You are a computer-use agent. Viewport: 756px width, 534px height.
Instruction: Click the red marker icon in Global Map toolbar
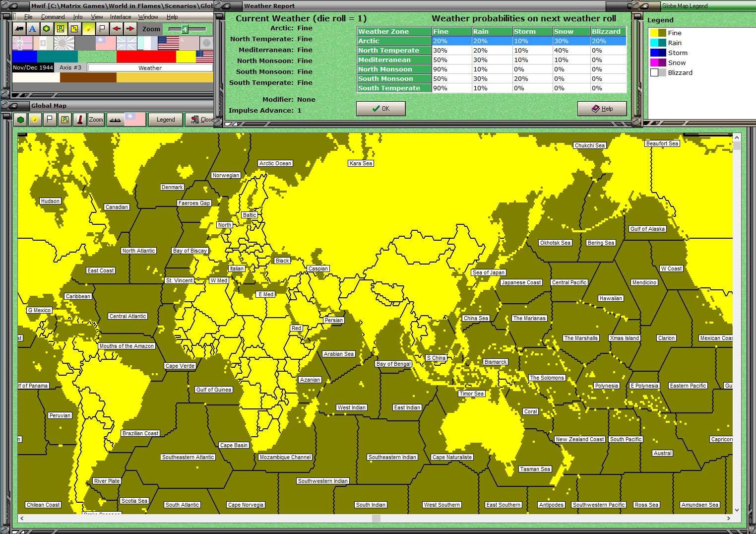(79, 120)
